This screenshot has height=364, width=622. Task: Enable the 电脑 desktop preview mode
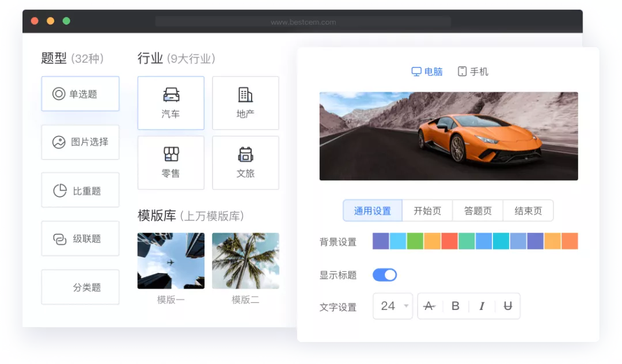tap(427, 71)
